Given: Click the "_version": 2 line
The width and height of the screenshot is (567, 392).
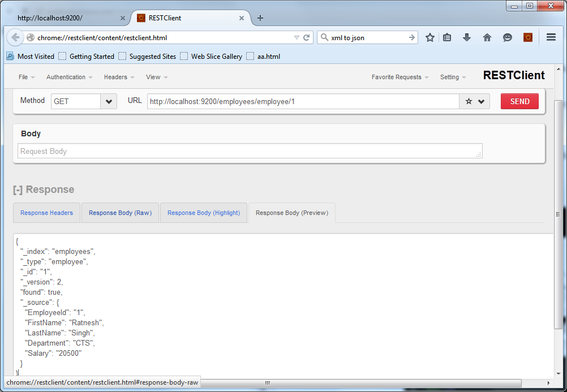Looking at the screenshot, I should 41,282.
